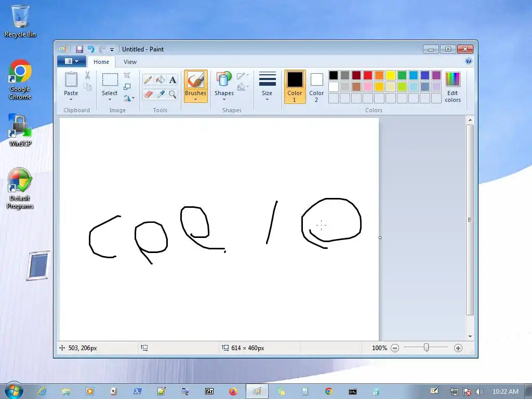The image size is (532, 399).
Task: Pick the black color swatch
Action: [x=334, y=75]
